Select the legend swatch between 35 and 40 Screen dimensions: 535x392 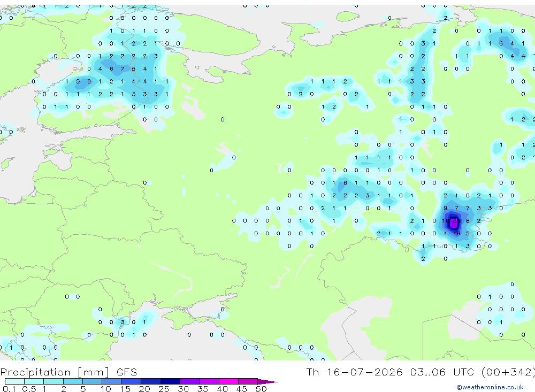click(x=209, y=381)
